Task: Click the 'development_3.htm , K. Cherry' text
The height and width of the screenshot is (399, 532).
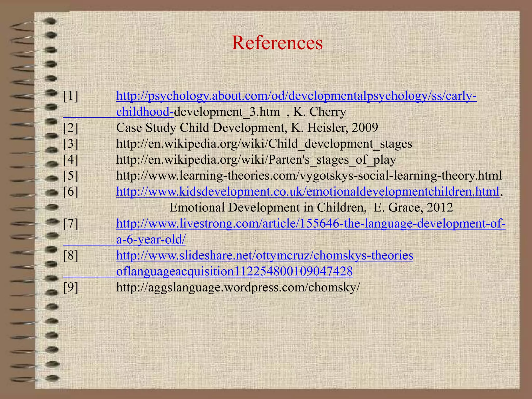Action: click(260, 112)
